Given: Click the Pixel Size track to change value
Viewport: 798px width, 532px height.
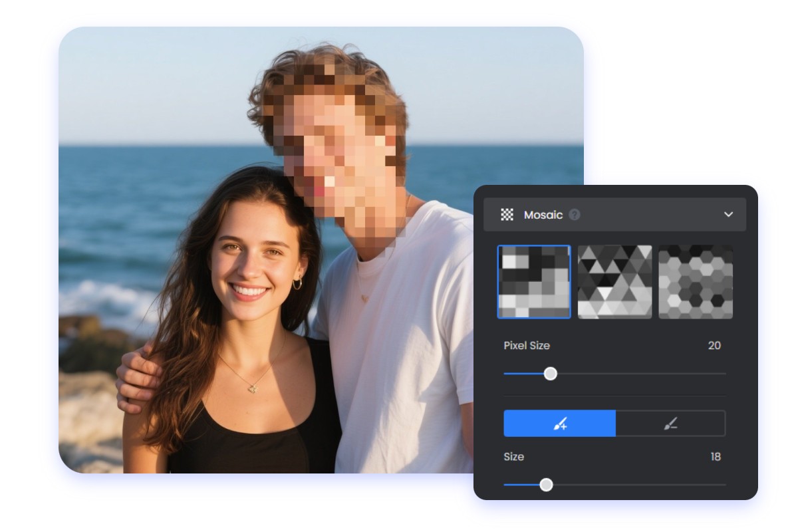Looking at the screenshot, I should [x=632, y=374].
